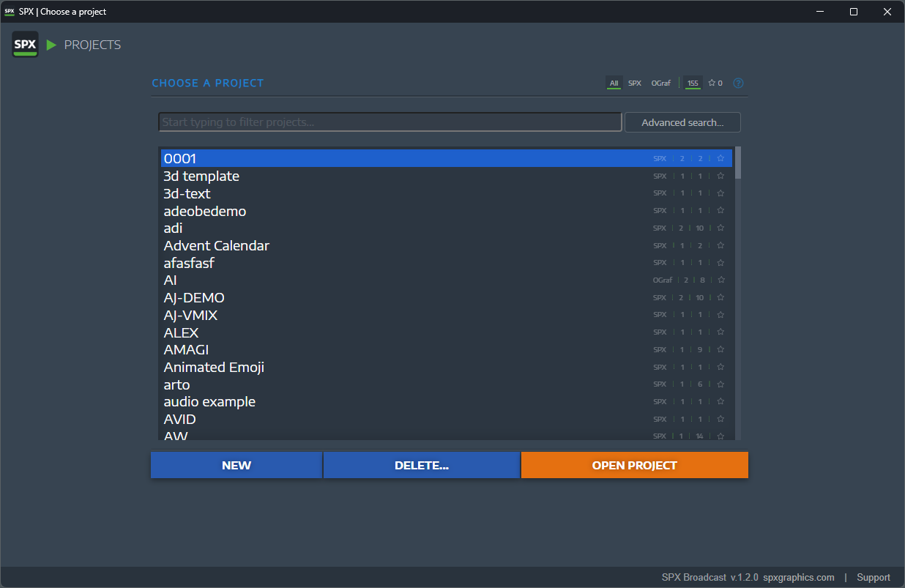Show only favorite projects star 0 filter
The height and width of the screenshot is (588, 905).
[715, 83]
